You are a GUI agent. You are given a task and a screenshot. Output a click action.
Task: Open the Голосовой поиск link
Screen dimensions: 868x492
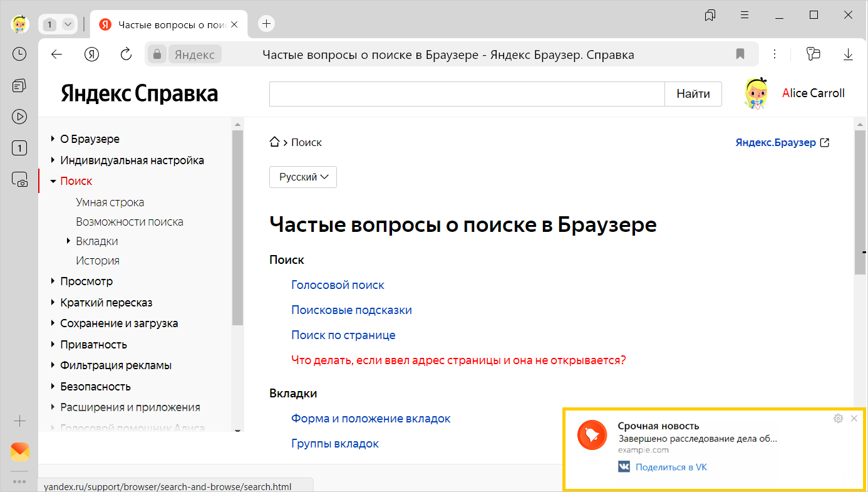click(338, 285)
